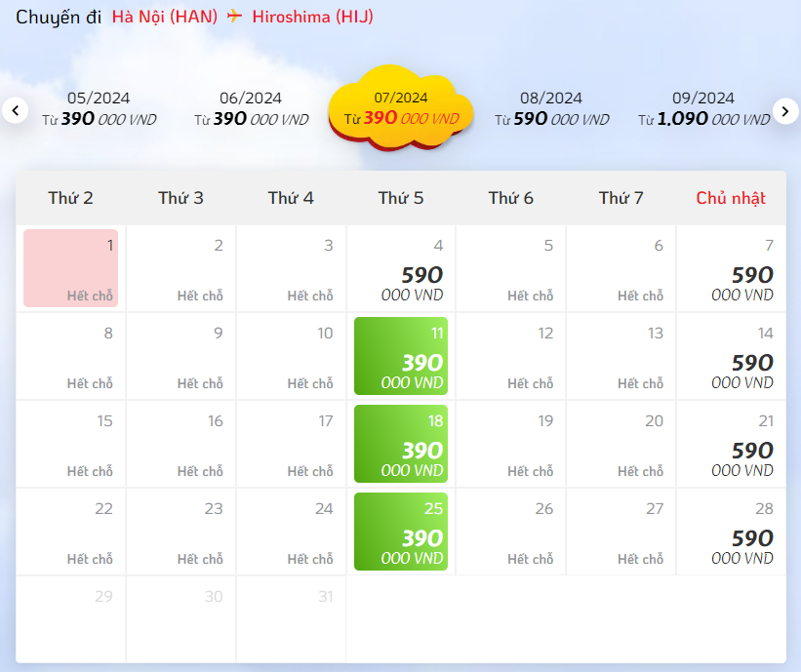Click the sold-out July 24 cell
Screen dimensions: 801x672
tap(291, 532)
